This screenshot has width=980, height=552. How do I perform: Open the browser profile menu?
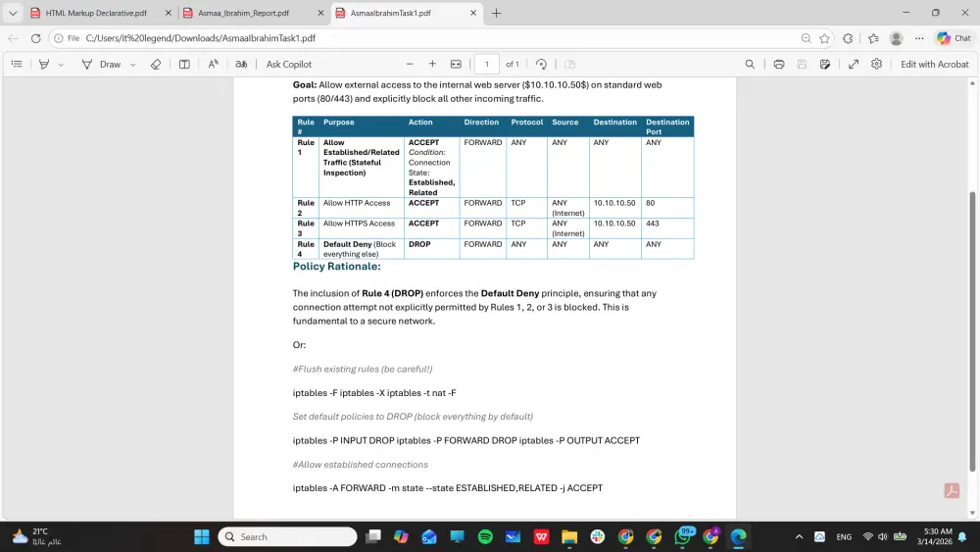click(897, 38)
